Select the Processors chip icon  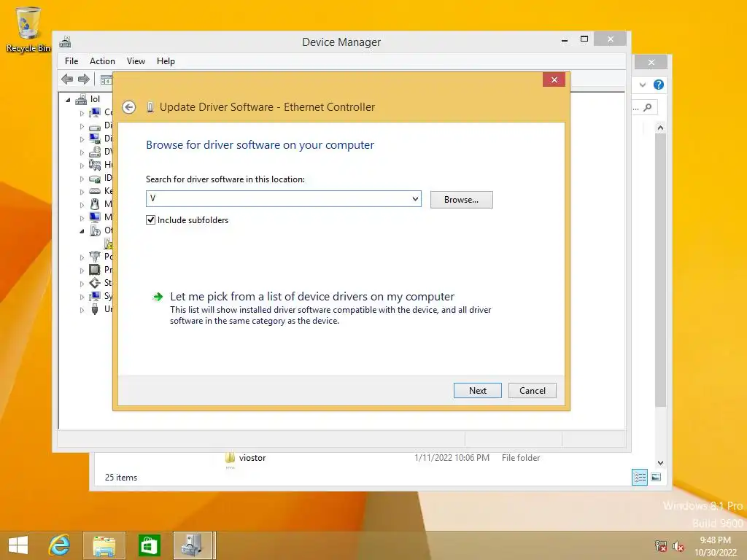point(95,270)
